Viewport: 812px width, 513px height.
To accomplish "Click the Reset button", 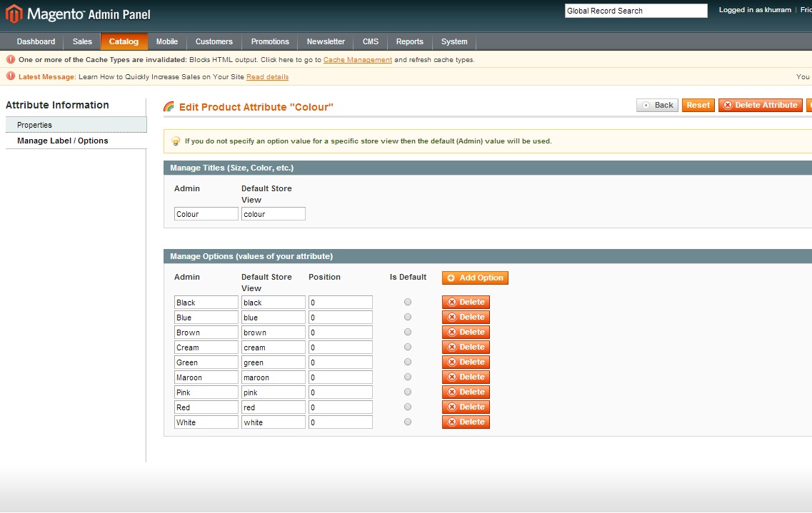I will pyautogui.click(x=698, y=105).
